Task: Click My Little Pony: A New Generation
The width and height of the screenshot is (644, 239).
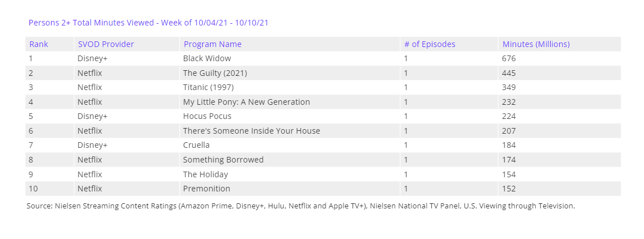Action: pyautogui.click(x=246, y=102)
